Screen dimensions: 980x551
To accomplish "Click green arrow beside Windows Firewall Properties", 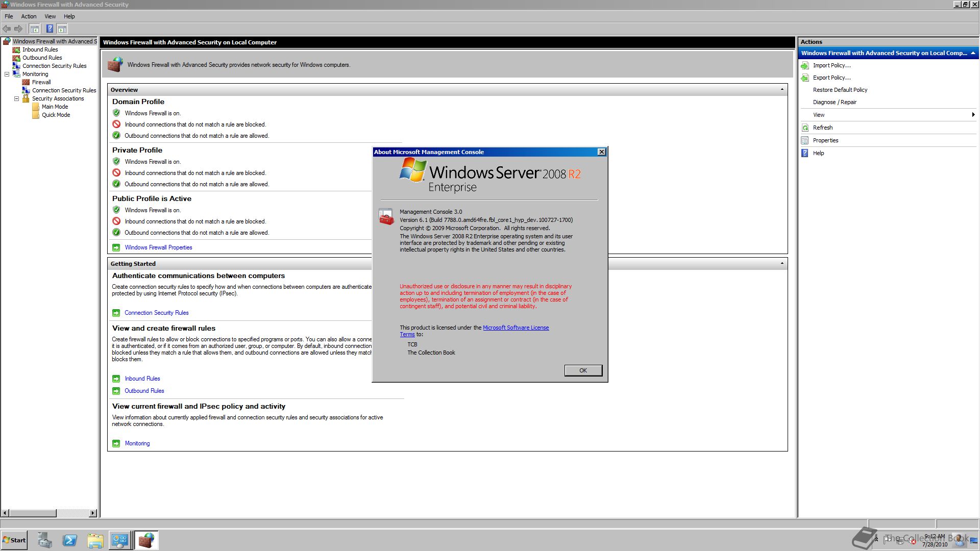I will 116,247.
